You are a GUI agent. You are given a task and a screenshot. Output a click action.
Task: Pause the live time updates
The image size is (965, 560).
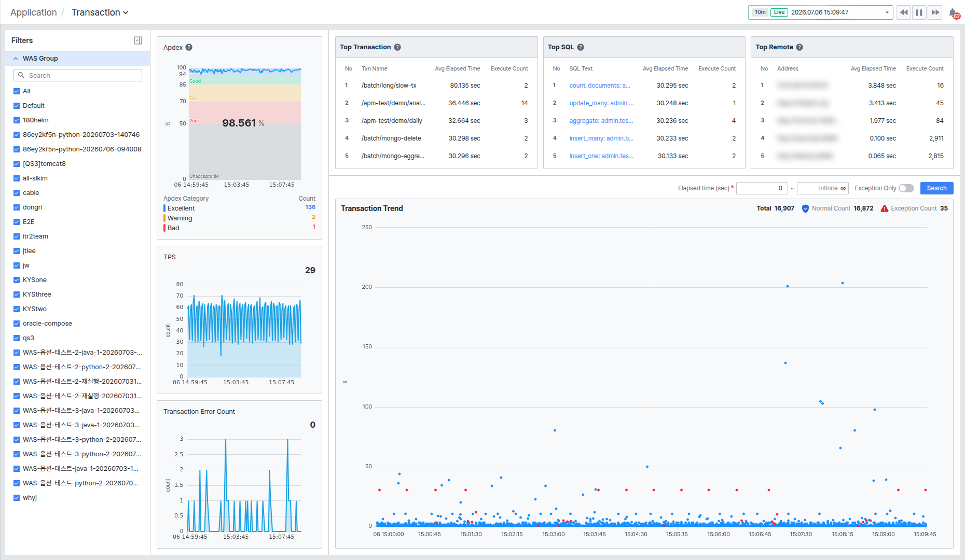pos(919,12)
